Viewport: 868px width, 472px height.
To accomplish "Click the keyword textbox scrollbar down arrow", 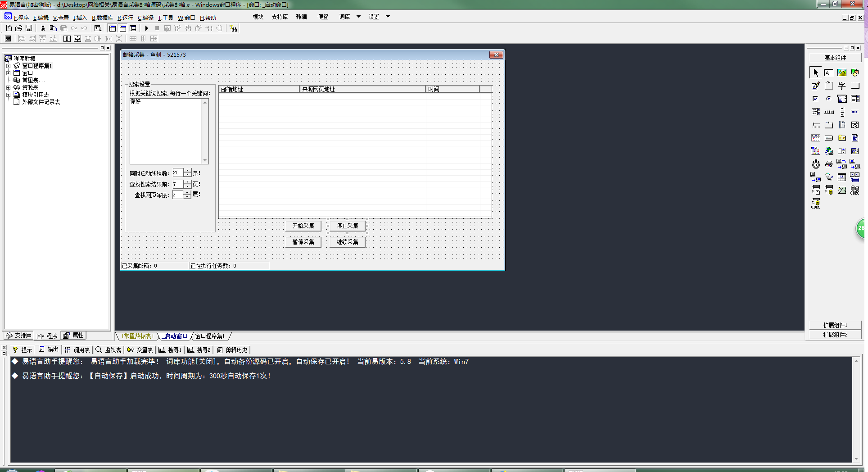I will coord(205,160).
